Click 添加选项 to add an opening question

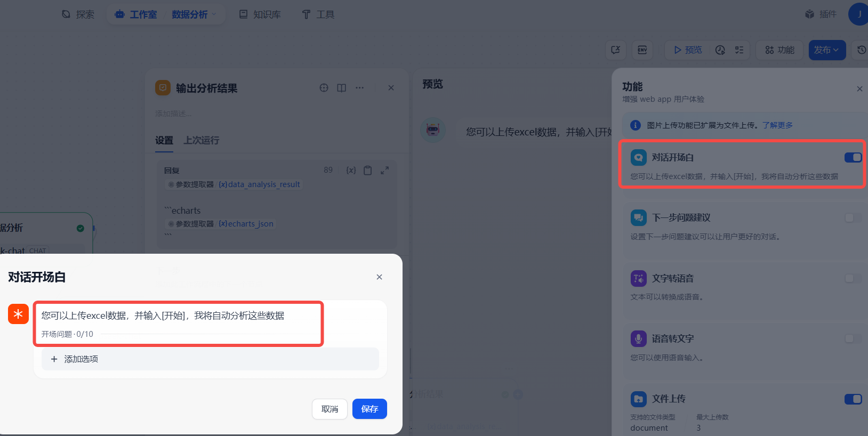pyautogui.click(x=210, y=359)
